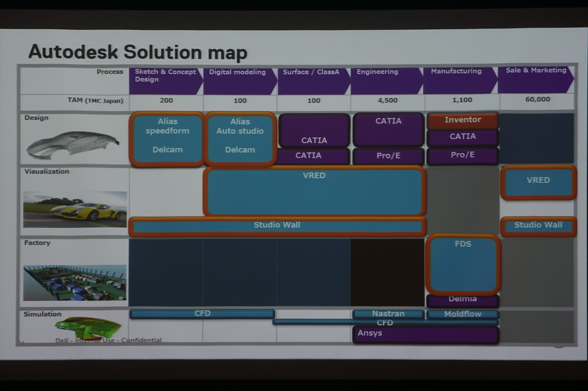Viewport: 588px width, 391px height.
Task: Click the 'Simulation' row label
Action: coord(43,314)
